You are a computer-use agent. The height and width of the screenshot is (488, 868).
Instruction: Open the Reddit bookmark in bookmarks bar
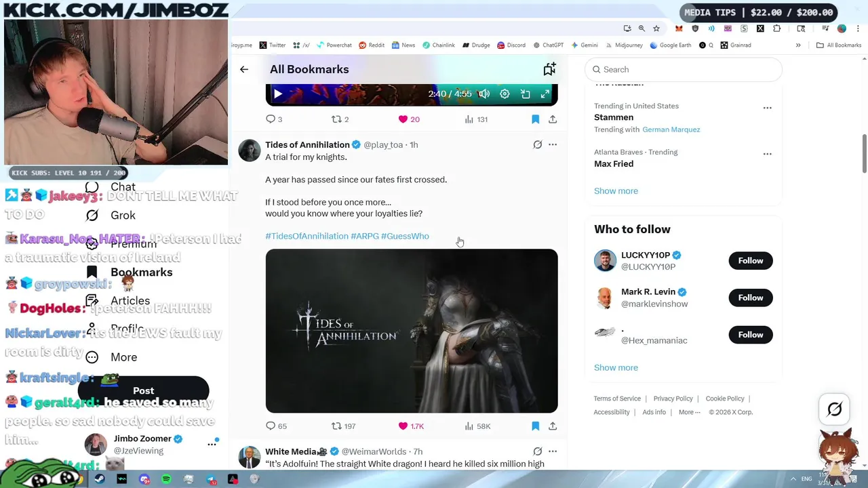(x=372, y=45)
